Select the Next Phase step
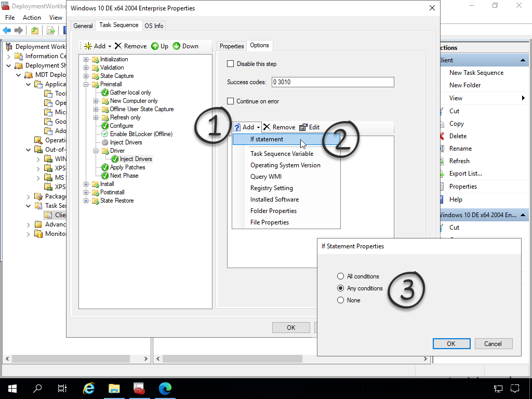This screenshot has height=399, width=532. pos(124,176)
